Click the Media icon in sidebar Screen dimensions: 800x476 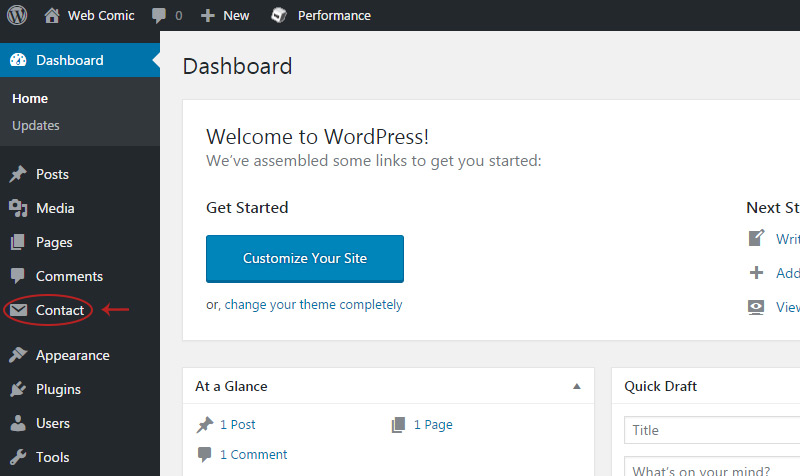(x=18, y=208)
